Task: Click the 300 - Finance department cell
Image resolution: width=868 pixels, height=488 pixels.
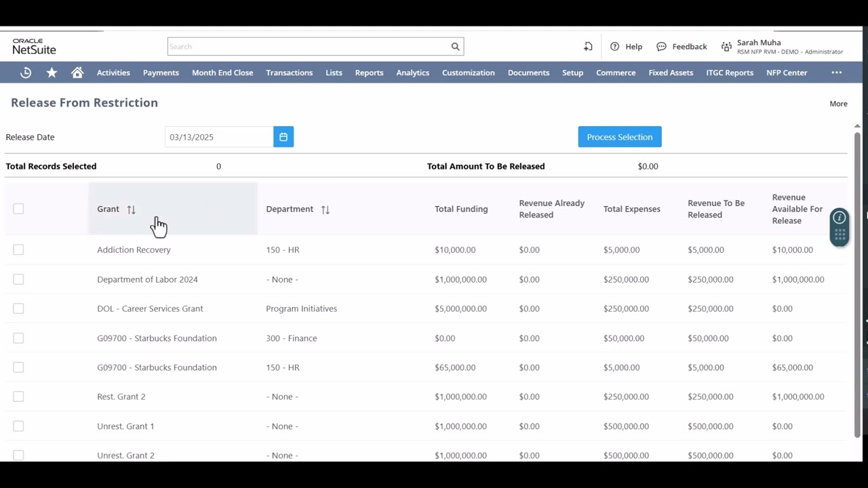Action: click(291, 338)
